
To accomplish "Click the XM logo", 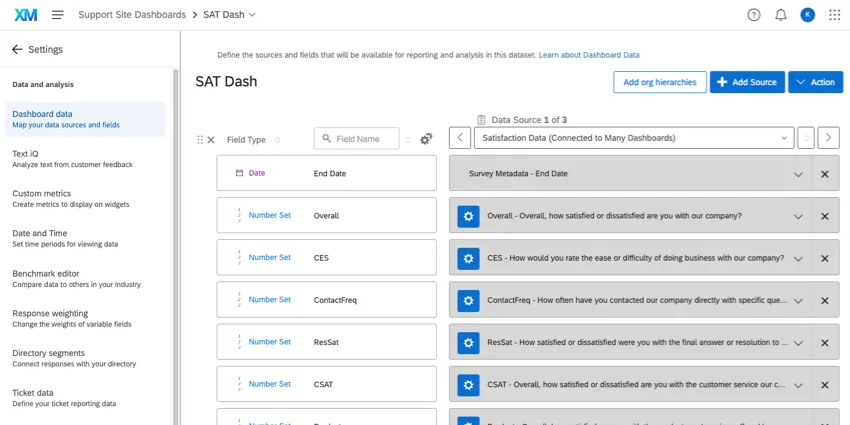I will pos(26,15).
